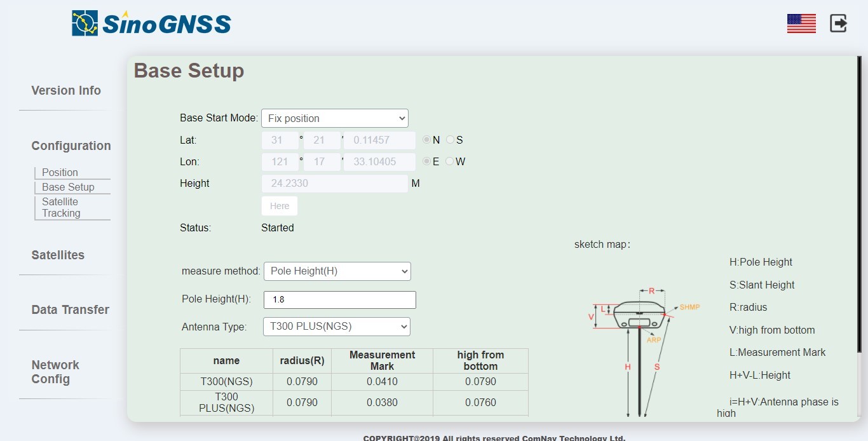Click the longitude seconds field 33.10405

tap(379, 162)
